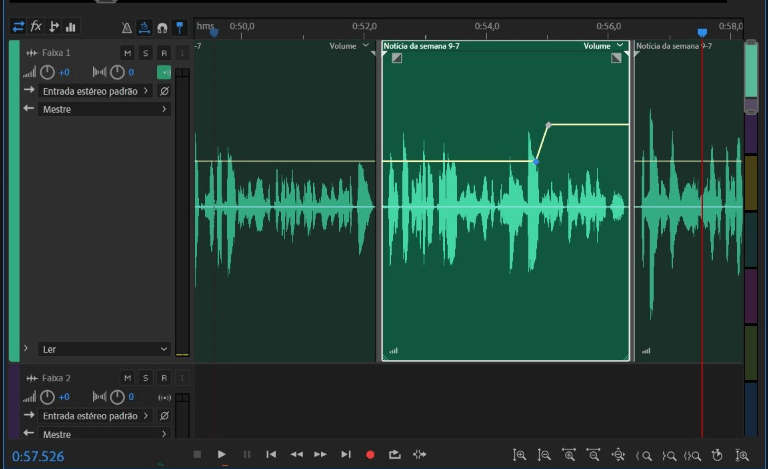The height and width of the screenshot is (469, 768).
Task: Toggle the Inputs/Outputs view icon
Action: coord(19,26)
